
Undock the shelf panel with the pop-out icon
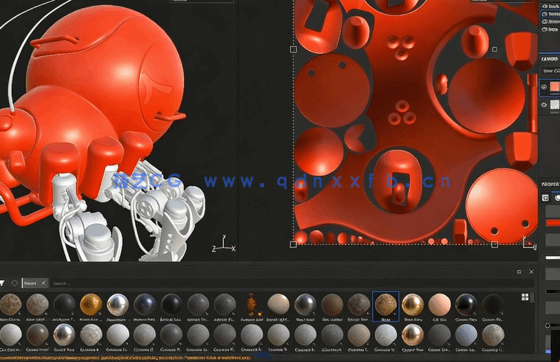point(519,272)
